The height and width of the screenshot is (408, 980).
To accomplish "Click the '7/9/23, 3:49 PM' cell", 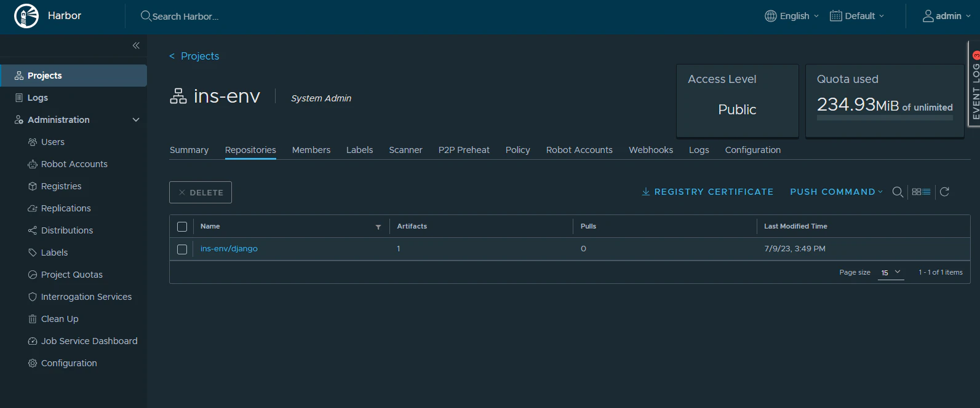I will click(x=795, y=249).
